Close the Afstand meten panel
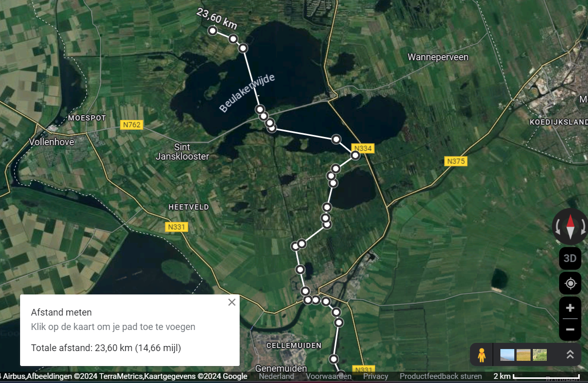Viewport: 588px width, 383px height. point(232,302)
